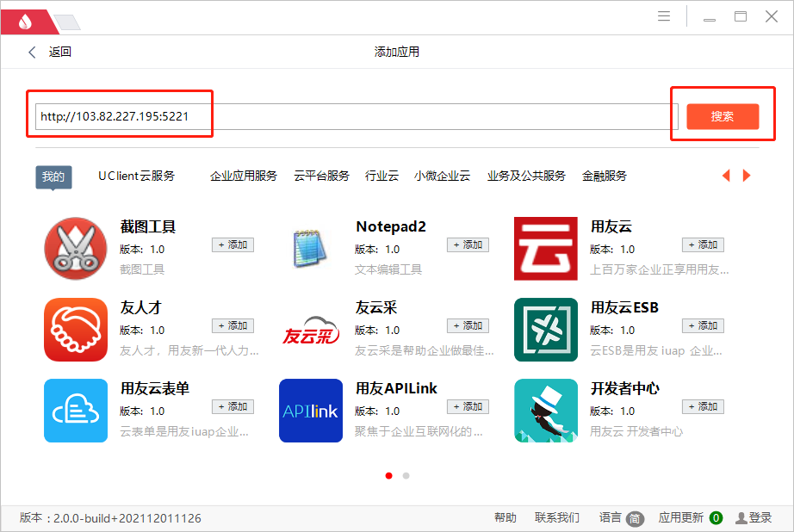Viewport: 794px width, 532px height.
Task: Select the 行业云 tab
Action: (x=381, y=176)
